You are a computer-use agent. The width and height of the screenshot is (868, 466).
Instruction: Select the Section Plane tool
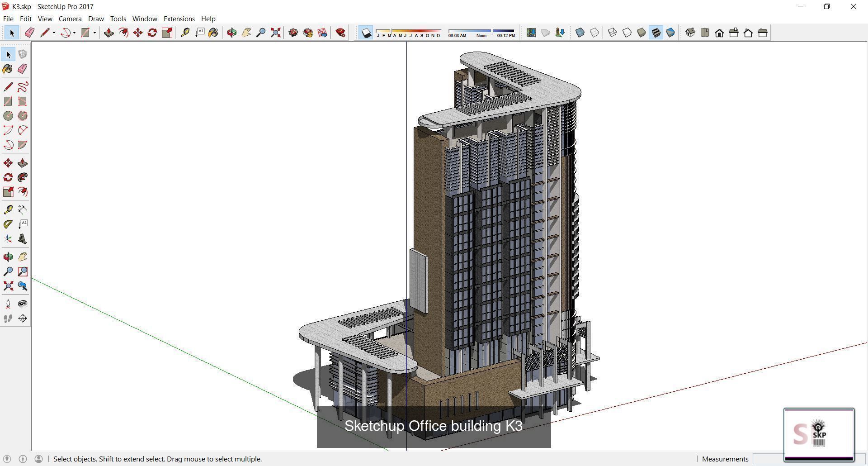(23, 319)
